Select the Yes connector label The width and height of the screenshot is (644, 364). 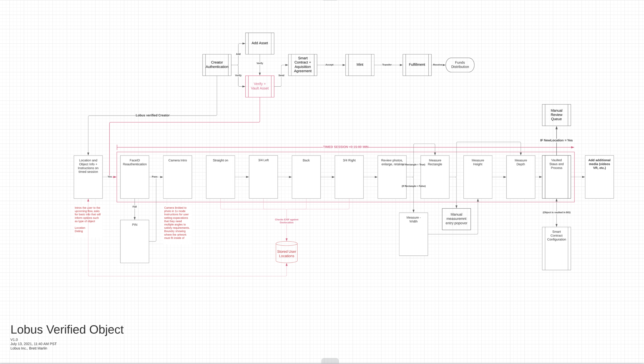pos(110,177)
